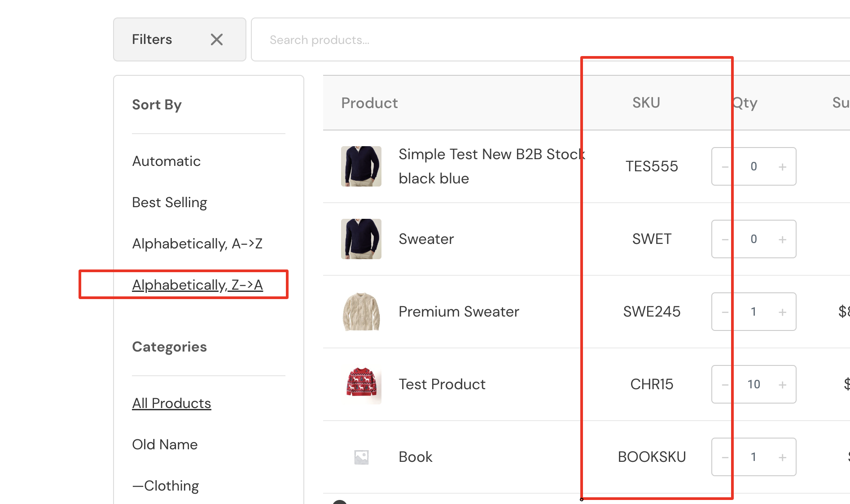Decrease quantity for Sweater row

[725, 239]
